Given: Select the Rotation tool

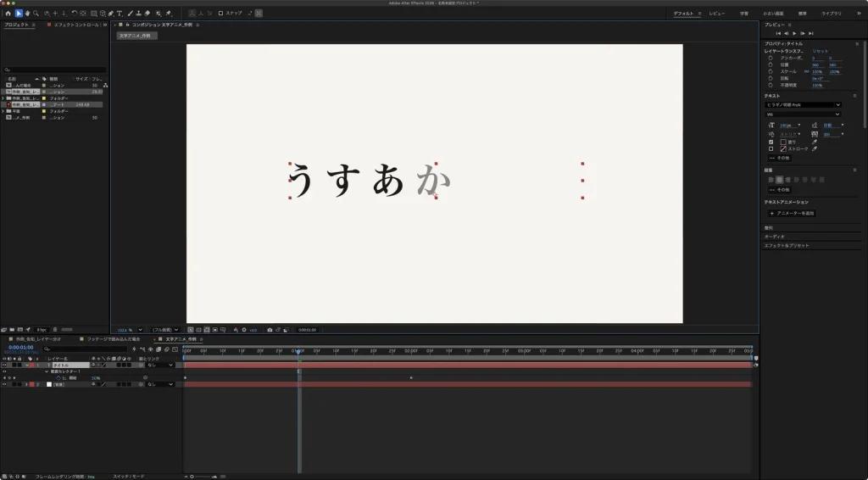Looking at the screenshot, I should 75,14.
